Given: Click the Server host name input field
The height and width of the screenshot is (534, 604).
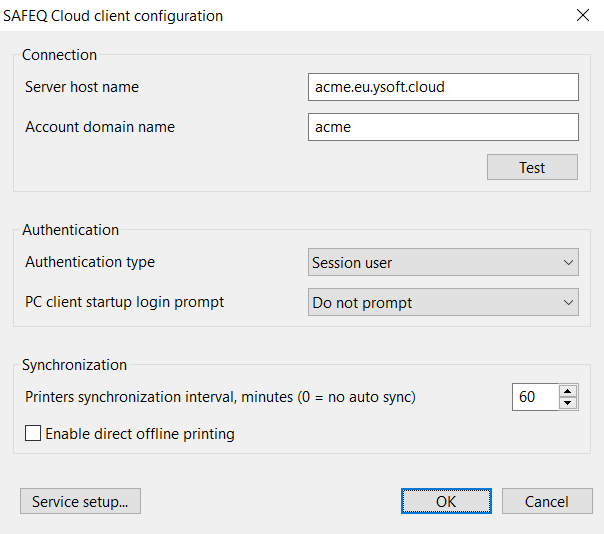Looking at the screenshot, I should (444, 87).
